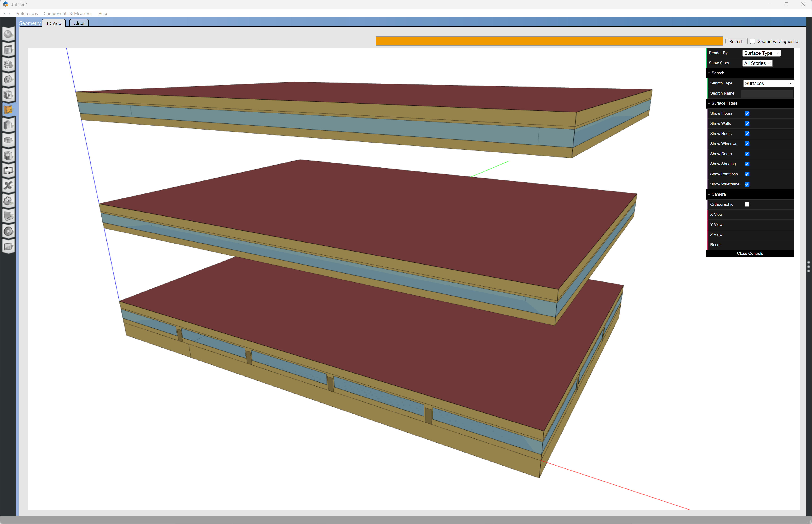Open the Schedules calendar icon
Image resolution: width=812 pixels, height=524 pixels.
click(8, 50)
